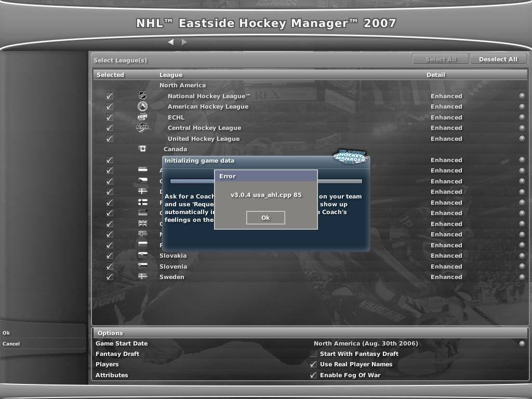532x399 pixels.
Task: Toggle Central Hockey League checkbox
Action: [109, 128]
